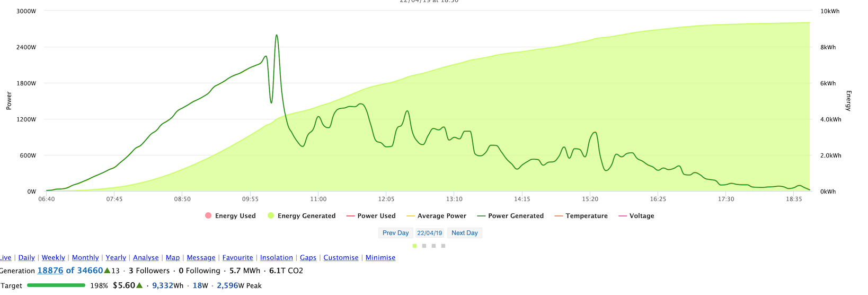Open the Map link

(x=173, y=258)
